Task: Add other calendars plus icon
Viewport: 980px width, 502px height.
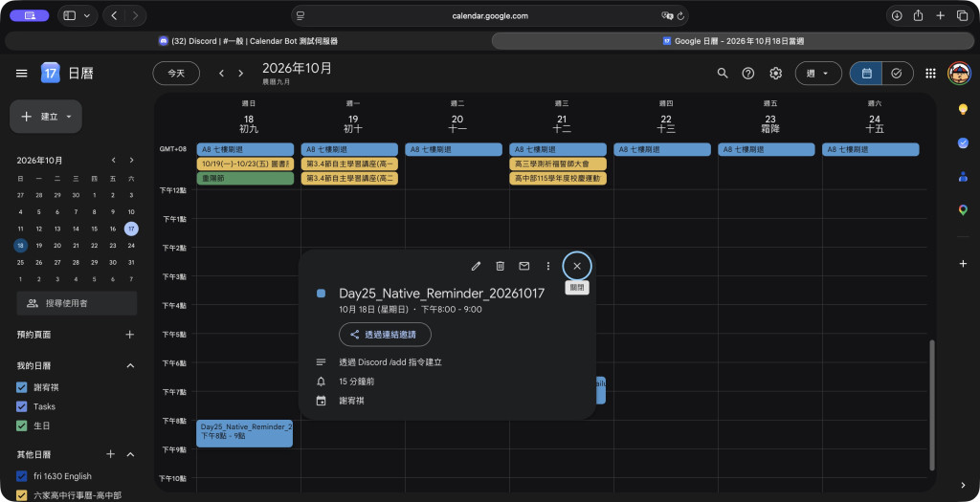Action: [111, 454]
